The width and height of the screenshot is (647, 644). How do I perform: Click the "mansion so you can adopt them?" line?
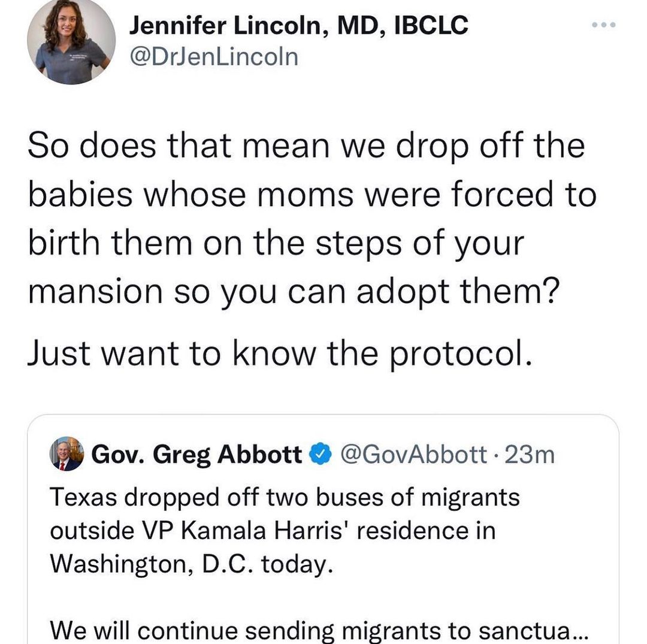pyautogui.click(x=293, y=292)
